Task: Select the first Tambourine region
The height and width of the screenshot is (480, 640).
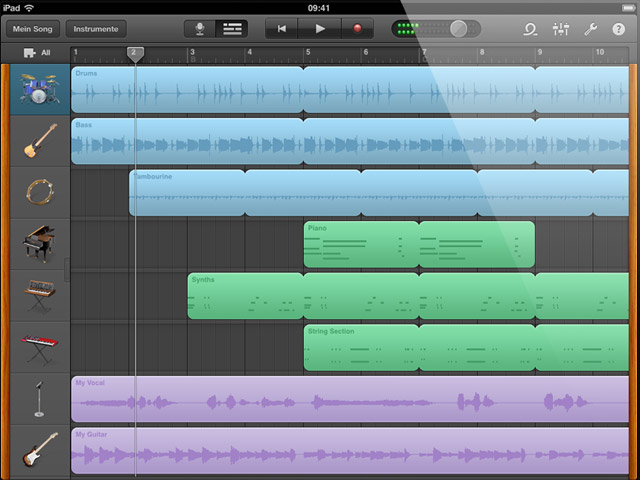Action: point(187,193)
